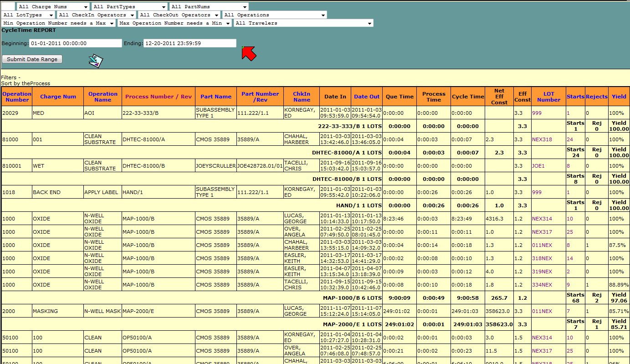Open the 319NEX lot number link

tap(542, 272)
